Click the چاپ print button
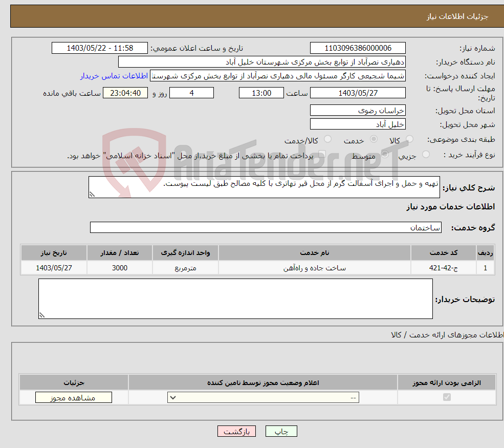504x448 pixels. [x=281, y=431]
